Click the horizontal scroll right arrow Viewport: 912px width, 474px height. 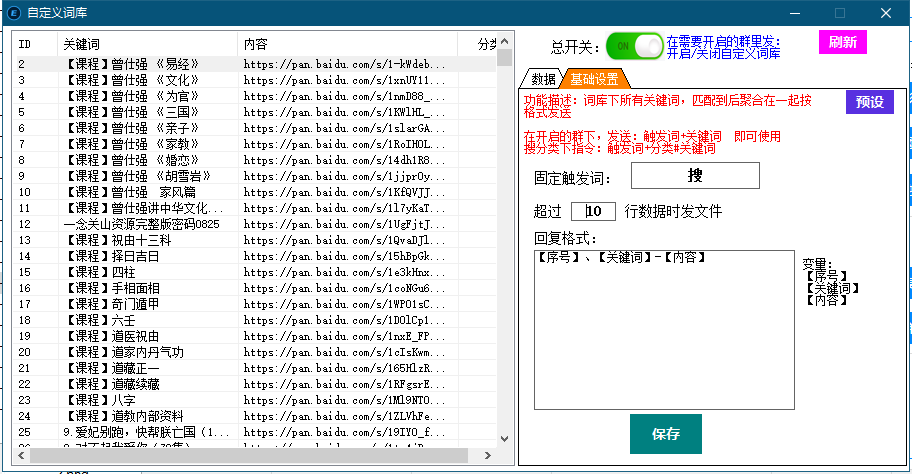coord(488,455)
